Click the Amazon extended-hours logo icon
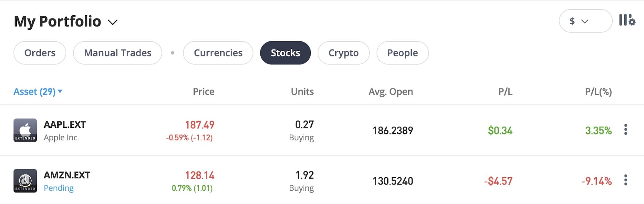 coord(25,181)
